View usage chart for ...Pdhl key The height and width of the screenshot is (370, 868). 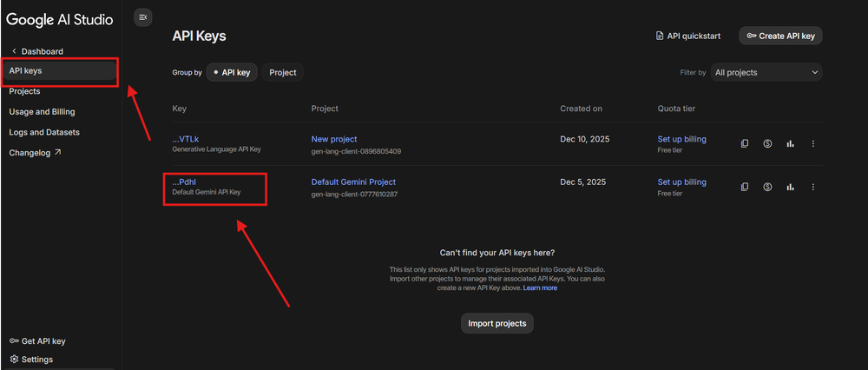click(x=790, y=187)
